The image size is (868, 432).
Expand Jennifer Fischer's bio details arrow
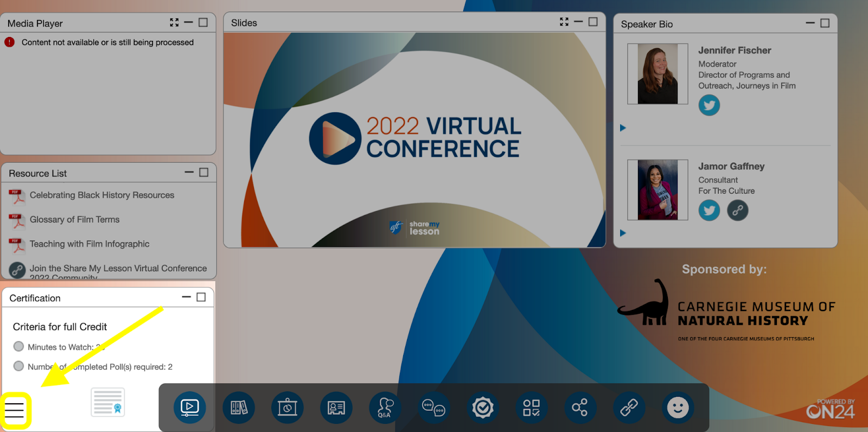[x=623, y=128]
